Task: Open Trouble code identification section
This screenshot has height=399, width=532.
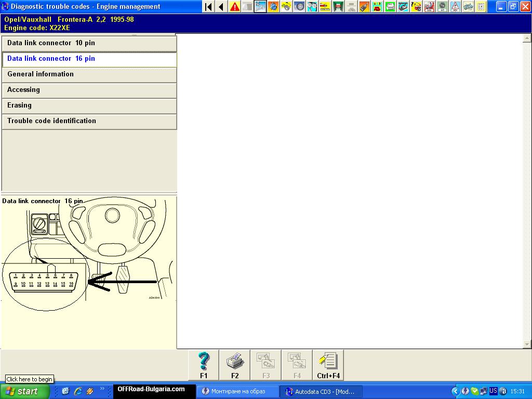Action: 89,122
